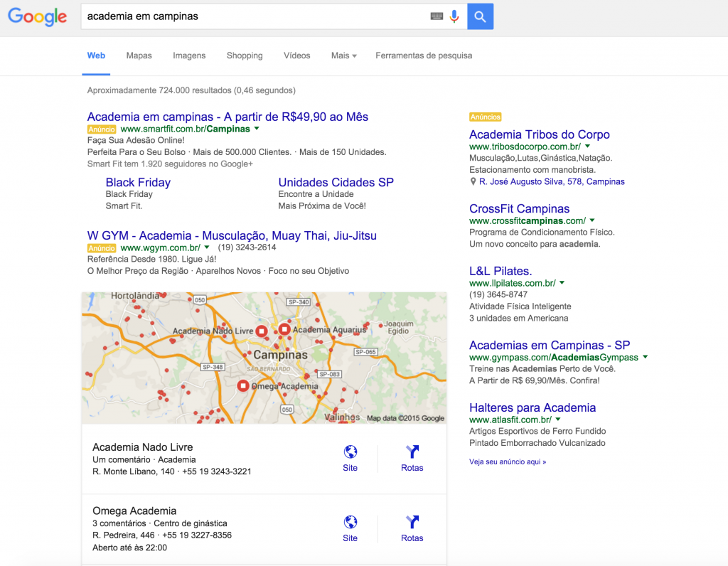The image size is (728, 566).
Task: Click Omega Academia 'Aberto até às 22:00' text
Action: (129, 548)
